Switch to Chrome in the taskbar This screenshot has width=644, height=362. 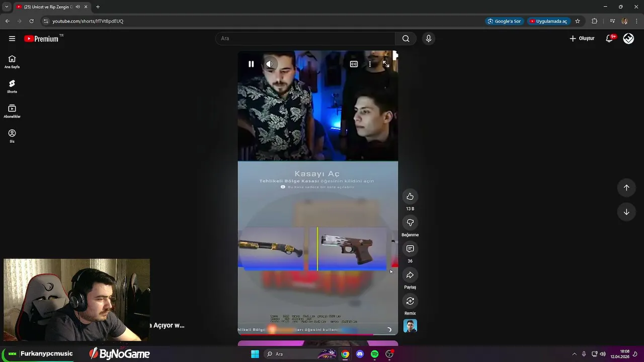coord(345,354)
